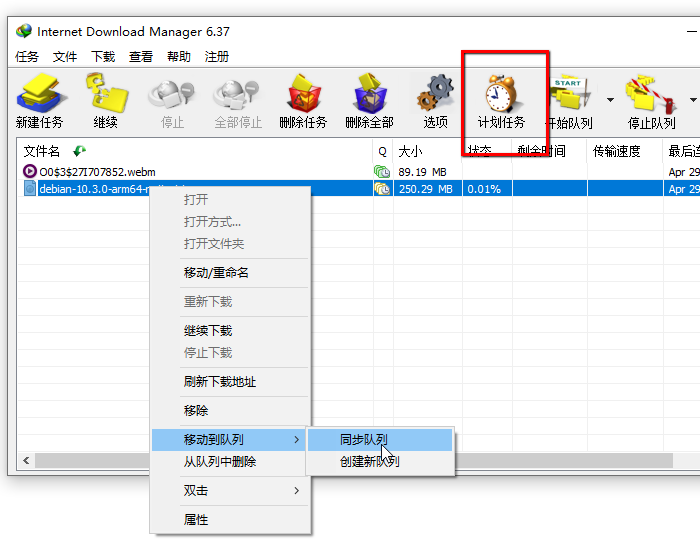Expand the 双击 submenu entry
The image size is (700, 542).
tap(230, 491)
